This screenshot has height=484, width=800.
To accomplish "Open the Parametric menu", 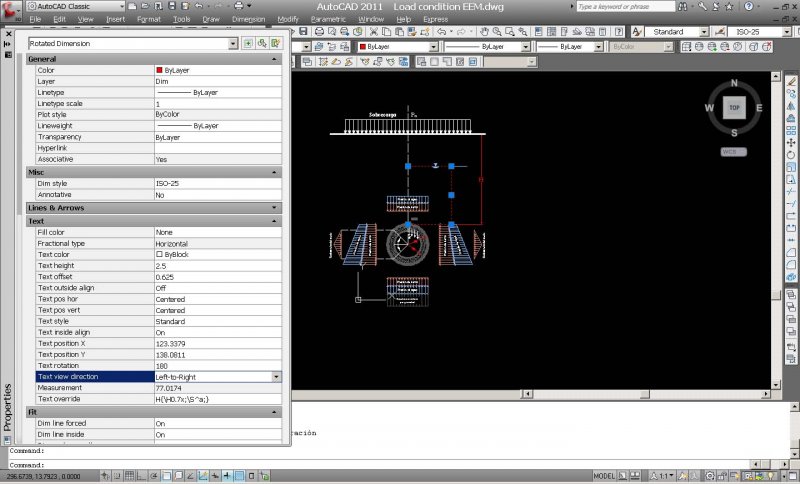I will tap(327, 19).
